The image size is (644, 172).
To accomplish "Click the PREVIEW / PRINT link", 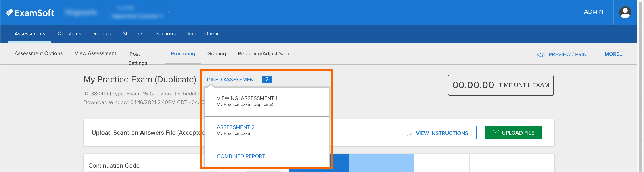I will pos(569,54).
